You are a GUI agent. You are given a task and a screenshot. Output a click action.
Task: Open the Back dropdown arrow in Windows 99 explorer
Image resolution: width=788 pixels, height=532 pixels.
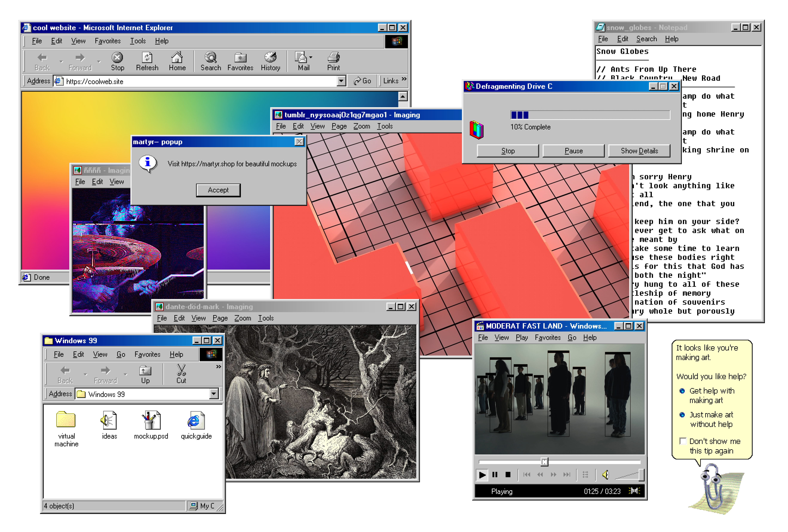click(85, 374)
